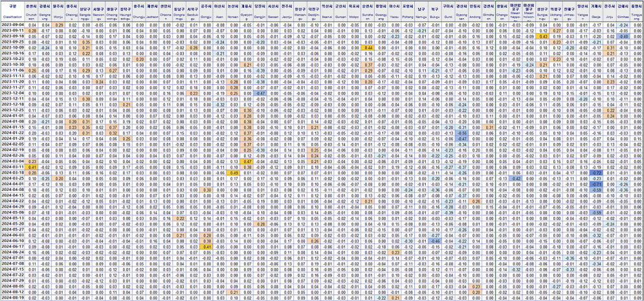
Task: Select the Seosan column header
Action: 273,12
